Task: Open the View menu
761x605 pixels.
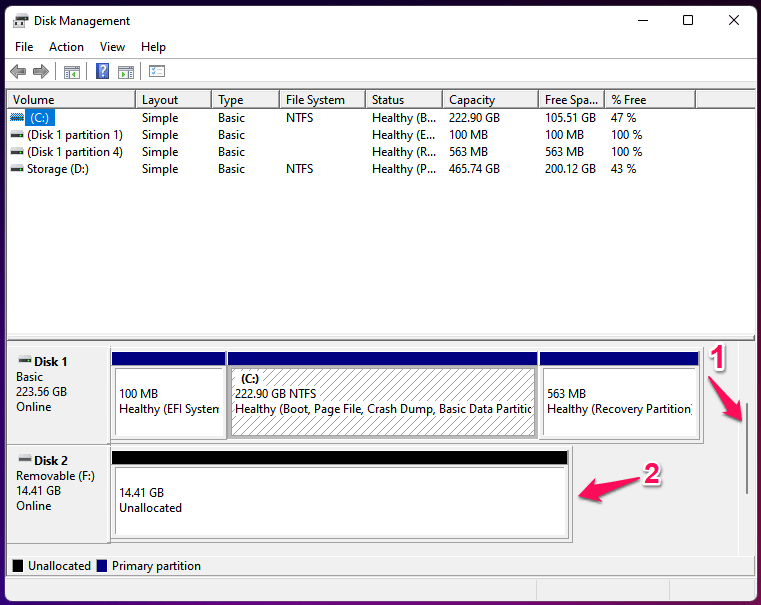Action: [x=112, y=47]
